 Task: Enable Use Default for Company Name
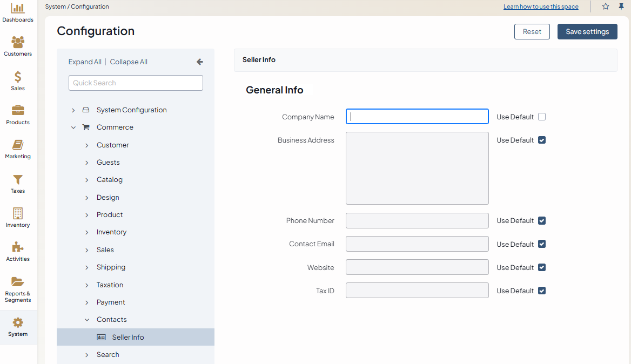coord(542,117)
